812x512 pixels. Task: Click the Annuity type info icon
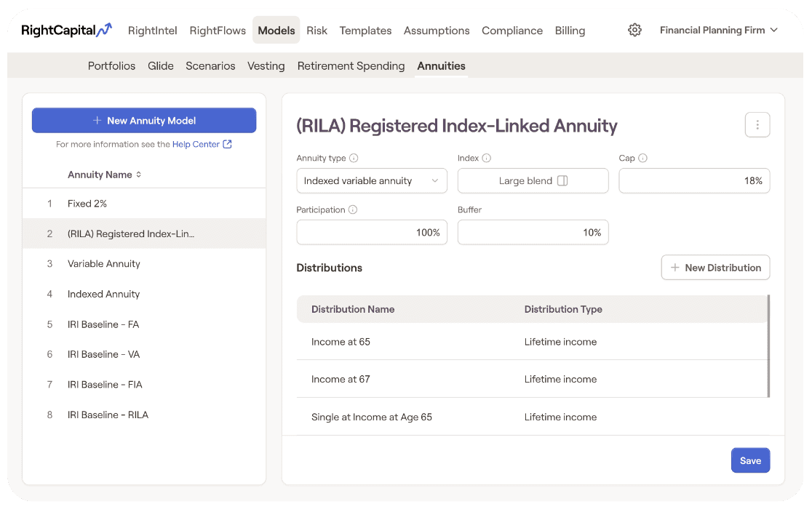tap(354, 159)
